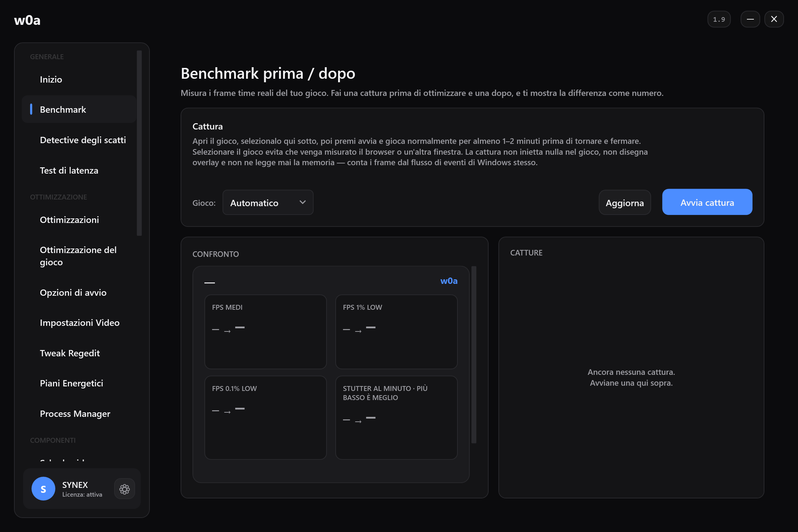The height and width of the screenshot is (532, 798).
Task: Click the SYNEX username text
Action: click(x=75, y=485)
